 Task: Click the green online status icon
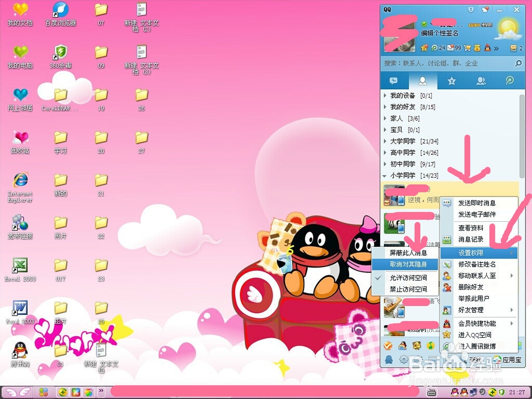(424, 24)
